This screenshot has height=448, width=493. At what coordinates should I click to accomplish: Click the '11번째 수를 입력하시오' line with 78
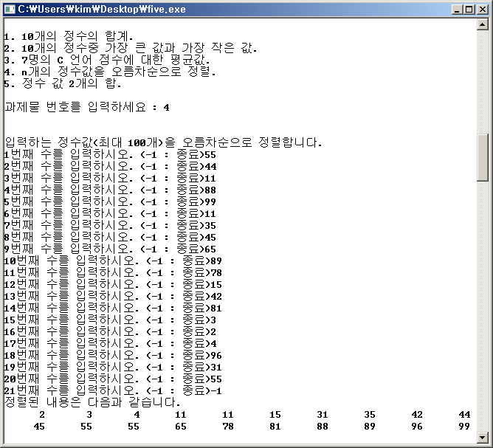(113, 272)
